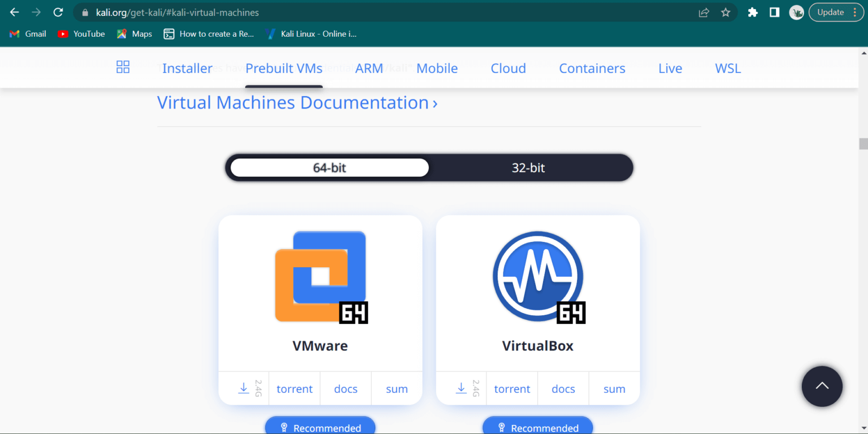Screen dimensions: 868x434
Task: Open the Chrome Extensions puzzle icon
Action: click(752, 11)
